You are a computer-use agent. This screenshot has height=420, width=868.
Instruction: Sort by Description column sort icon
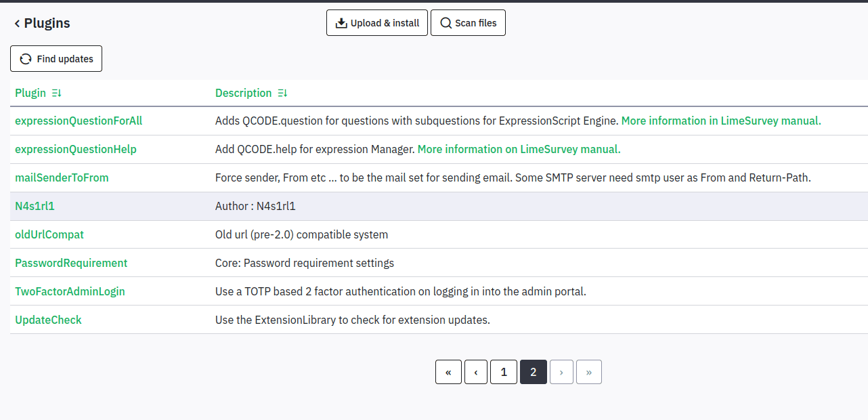(282, 93)
